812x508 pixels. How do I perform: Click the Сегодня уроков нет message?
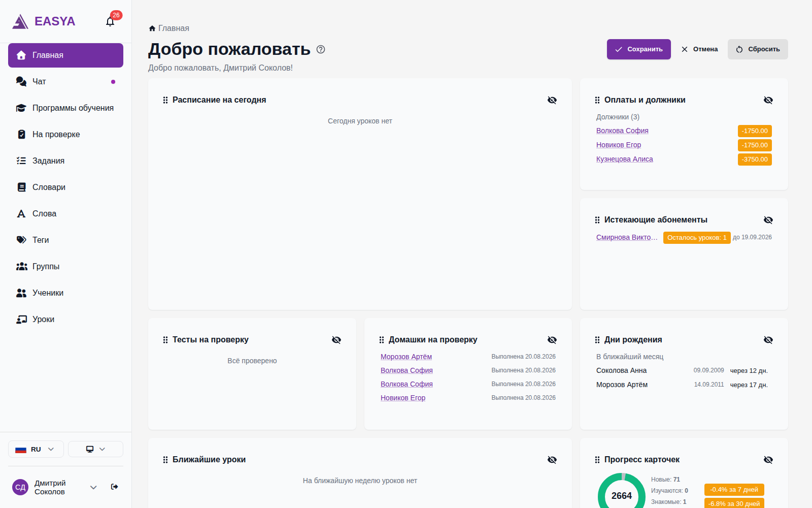tap(360, 121)
